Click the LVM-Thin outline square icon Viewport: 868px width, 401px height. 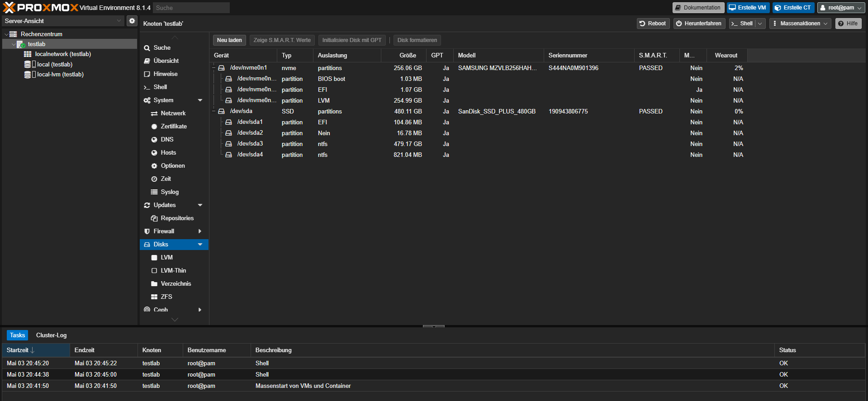coord(154,271)
